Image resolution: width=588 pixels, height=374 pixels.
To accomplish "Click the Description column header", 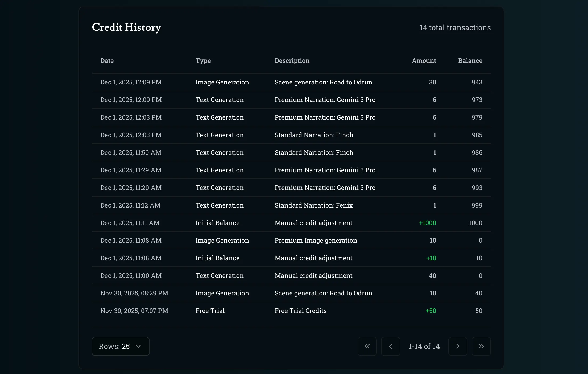I will (x=292, y=61).
